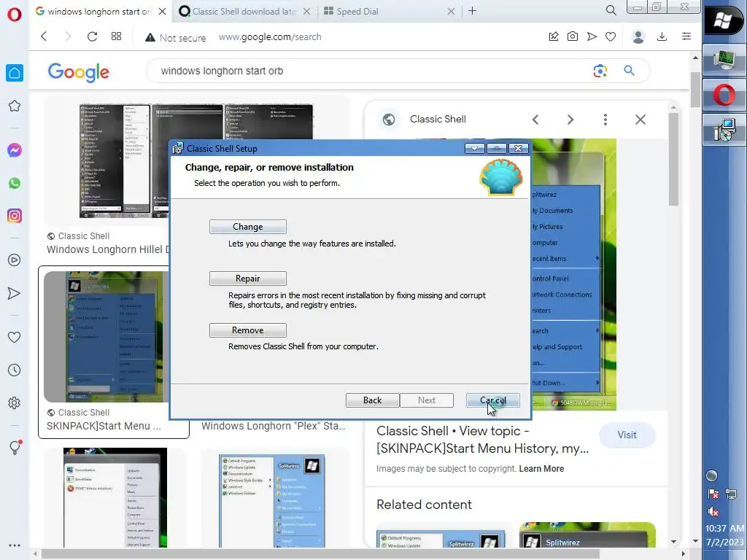Focus the Google search input field

371,71
